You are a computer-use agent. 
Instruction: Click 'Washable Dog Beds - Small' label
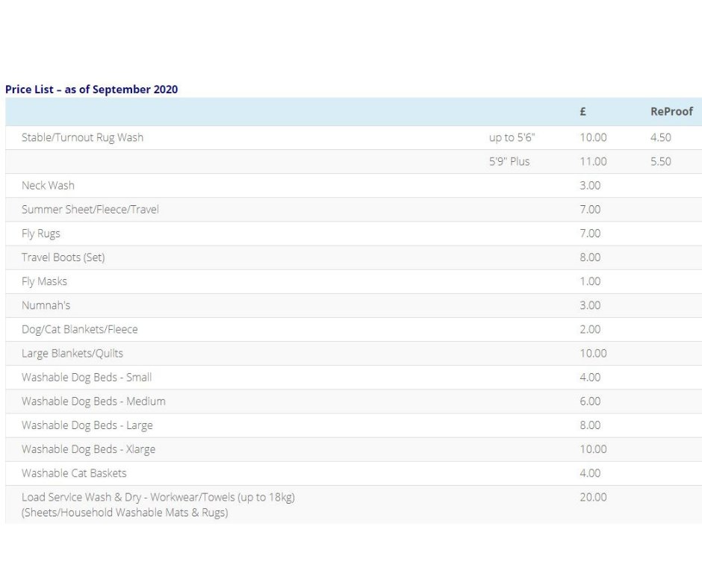coord(87,378)
